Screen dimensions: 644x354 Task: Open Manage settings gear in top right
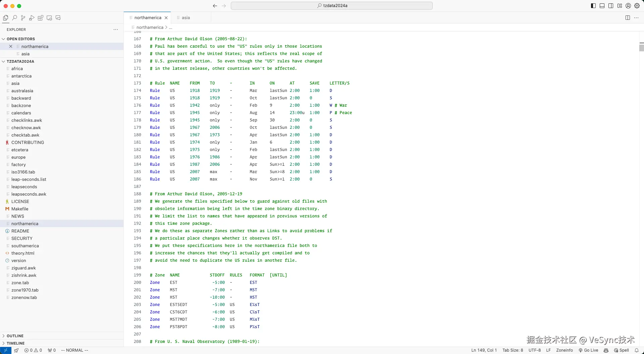pyautogui.click(x=637, y=6)
